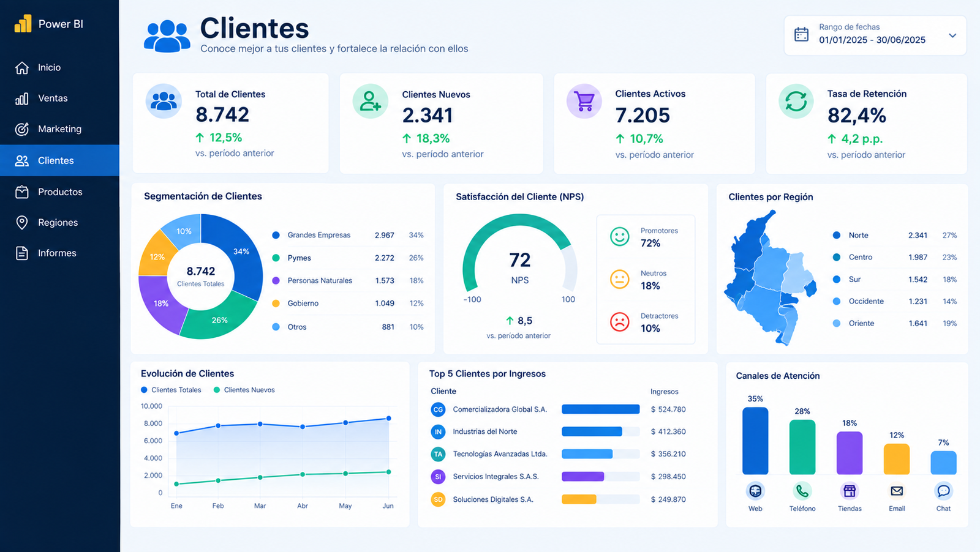This screenshot has width=980, height=552.
Task: Click the Clientes people icon in sidebar
Action: (22, 160)
